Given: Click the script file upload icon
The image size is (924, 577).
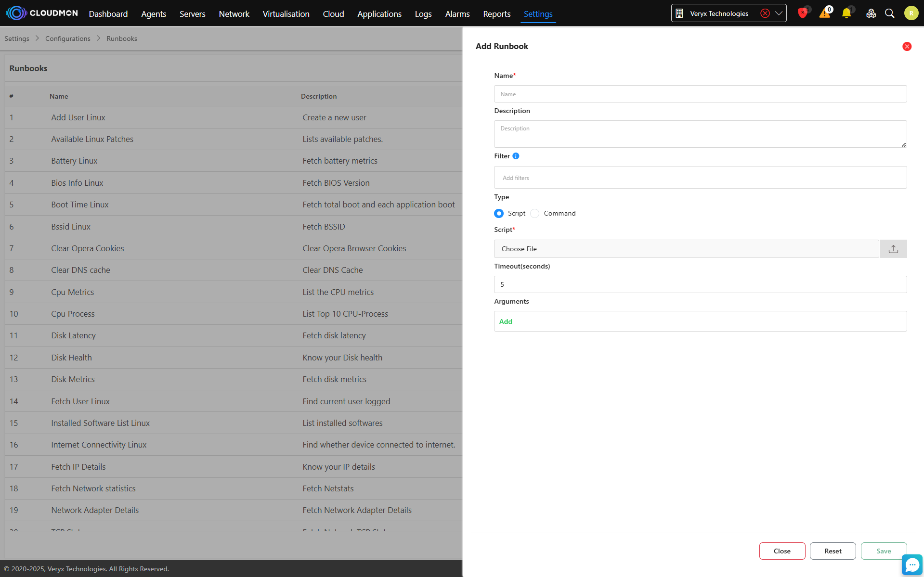Looking at the screenshot, I should pos(893,249).
